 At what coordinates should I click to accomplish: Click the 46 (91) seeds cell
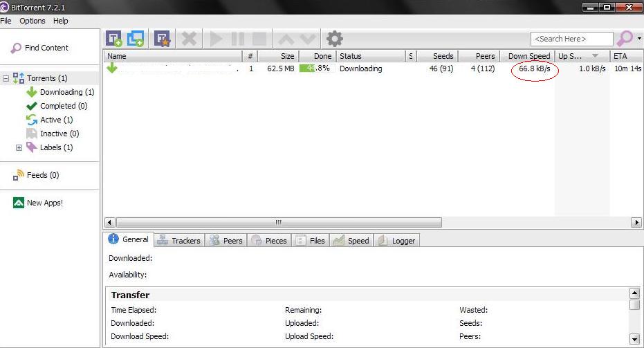(x=441, y=68)
